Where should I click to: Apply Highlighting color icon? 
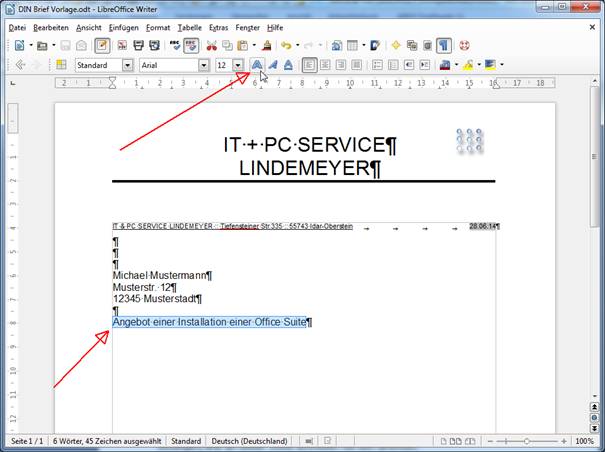click(x=468, y=65)
